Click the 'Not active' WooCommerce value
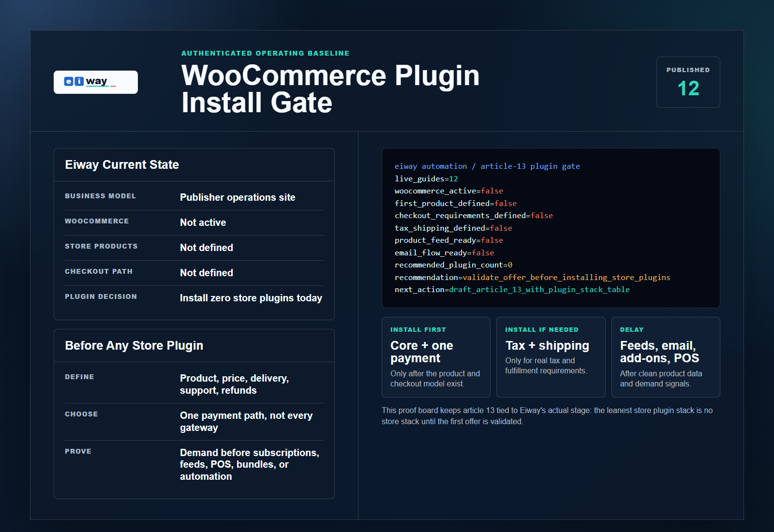Viewport: 774px width, 532px height. pos(203,222)
